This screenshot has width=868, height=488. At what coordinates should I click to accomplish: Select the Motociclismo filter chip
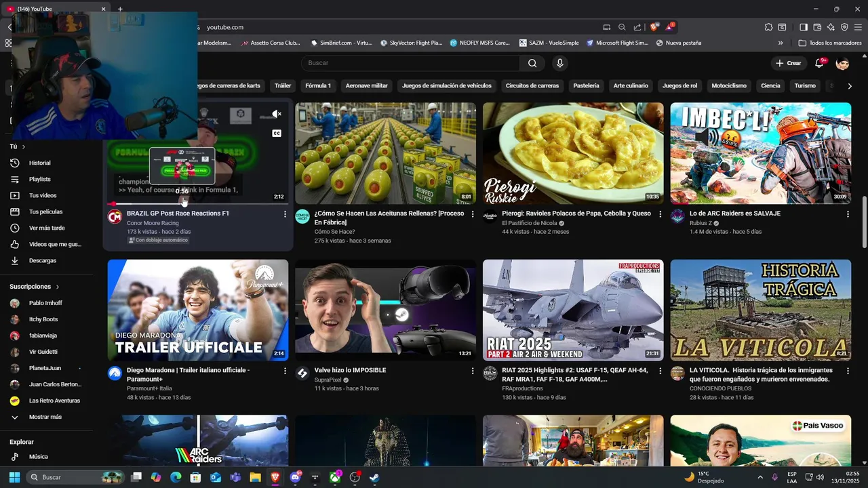[729, 86]
